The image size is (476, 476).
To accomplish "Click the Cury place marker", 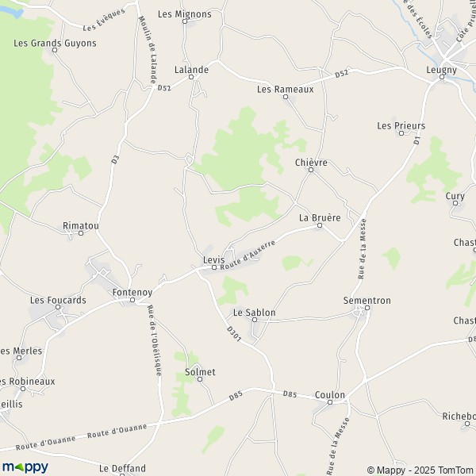I will pos(455,203).
